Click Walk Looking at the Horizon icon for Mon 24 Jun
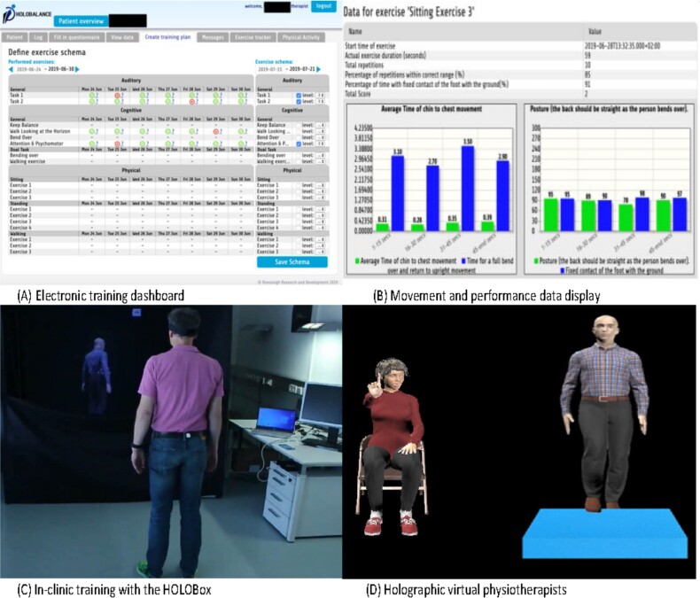The height and width of the screenshot is (598, 700). (91, 131)
